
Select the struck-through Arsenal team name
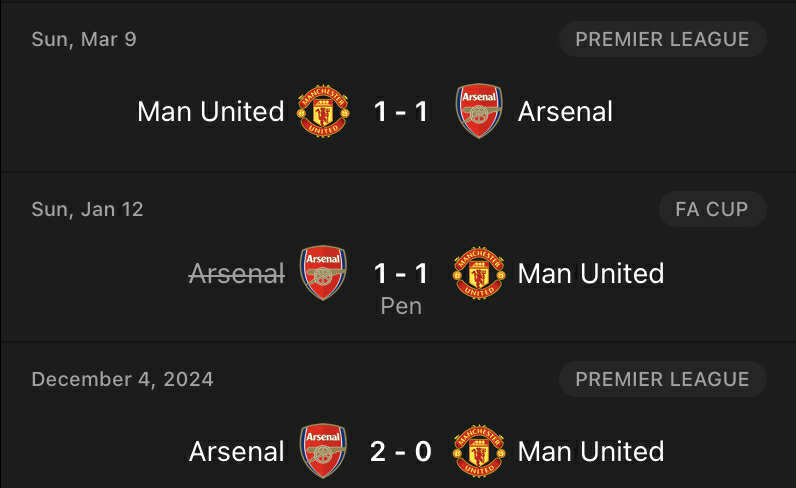click(237, 274)
